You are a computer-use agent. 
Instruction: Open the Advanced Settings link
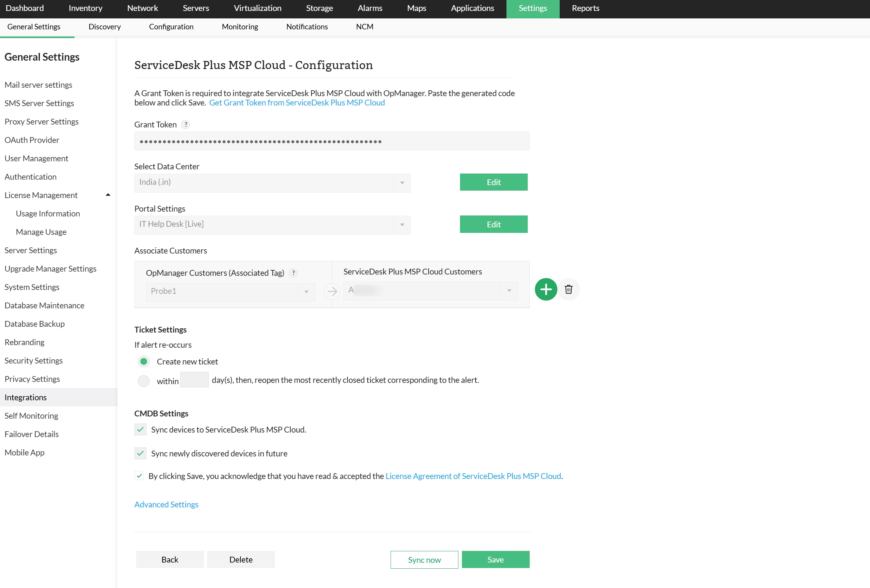(x=166, y=504)
